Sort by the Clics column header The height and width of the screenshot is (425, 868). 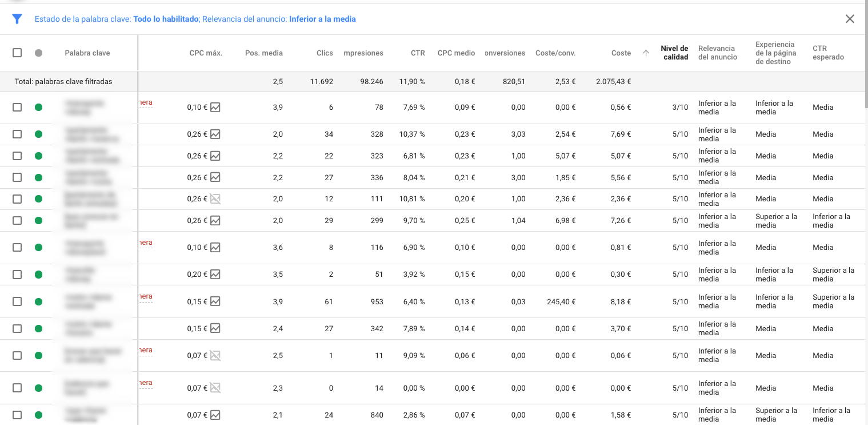click(325, 53)
